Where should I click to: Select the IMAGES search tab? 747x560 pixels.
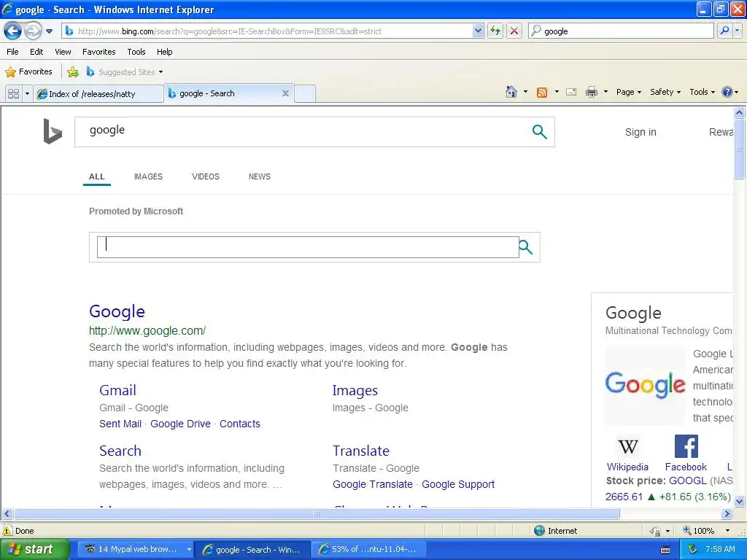[x=148, y=176]
